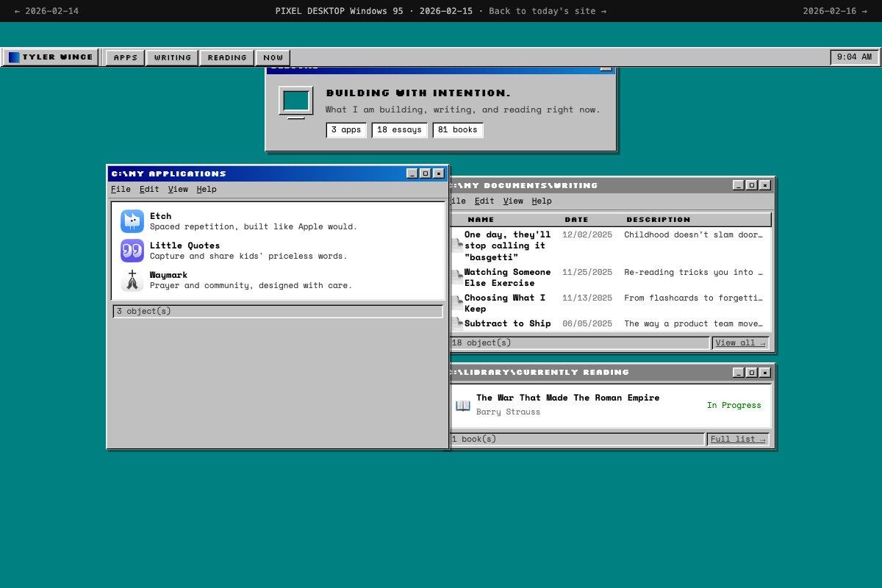Open View menu in My Applications
The width and height of the screenshot is (882, 588).
point(178,189)
